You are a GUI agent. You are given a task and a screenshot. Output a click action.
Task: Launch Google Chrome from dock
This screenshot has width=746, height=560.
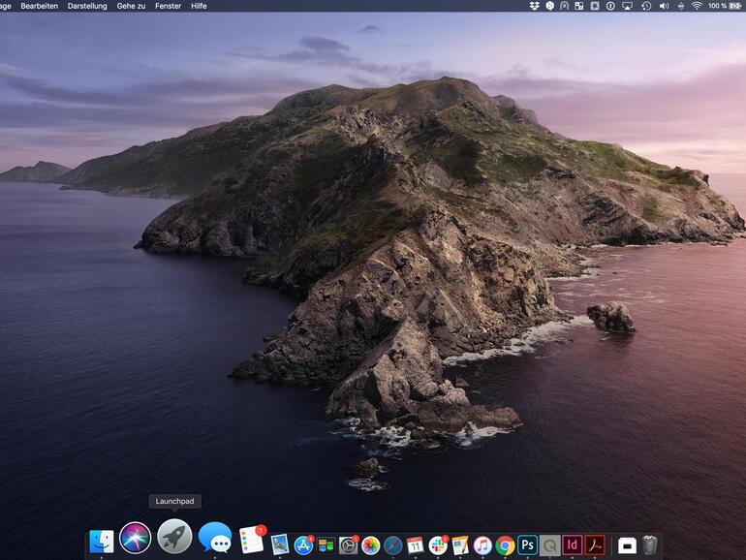pyautogui.click(x=505, y=545)
